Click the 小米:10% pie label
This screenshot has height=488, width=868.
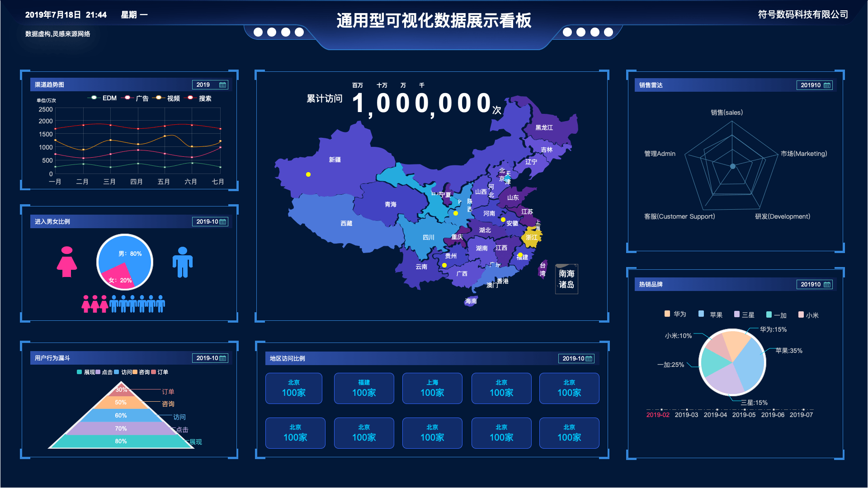[x=678, y=336]
